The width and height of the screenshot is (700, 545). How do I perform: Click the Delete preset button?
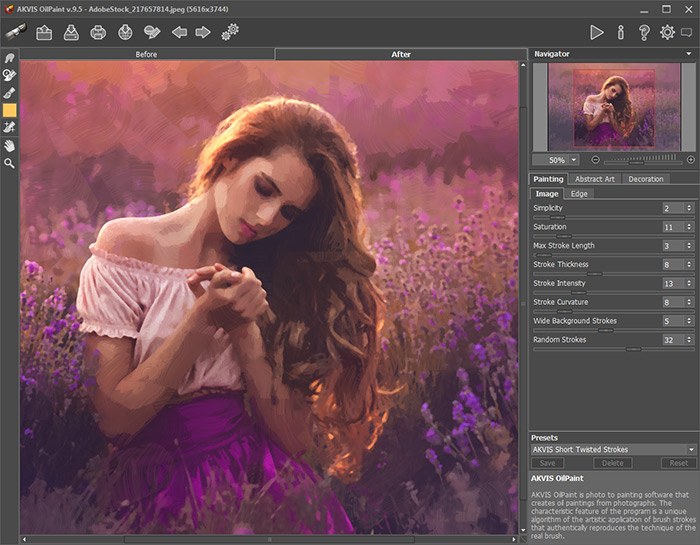(x=612, y=463)
